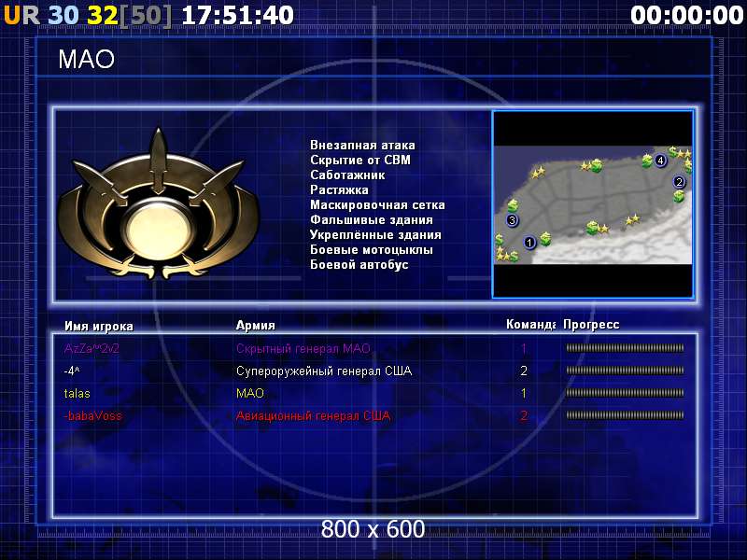Click the -4^ player's progress bar

(x=625, y=371)
